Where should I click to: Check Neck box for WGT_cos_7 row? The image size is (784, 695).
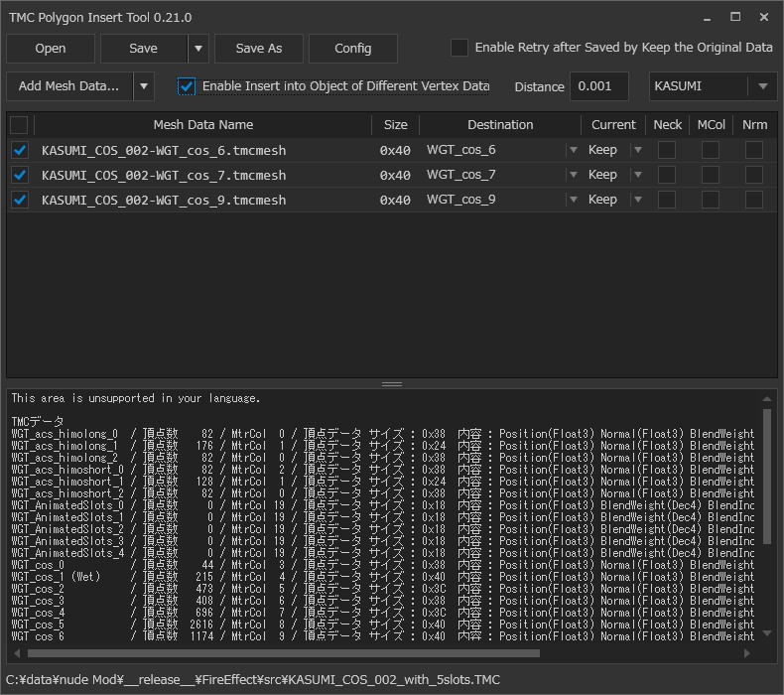click(x=667, y=175)
